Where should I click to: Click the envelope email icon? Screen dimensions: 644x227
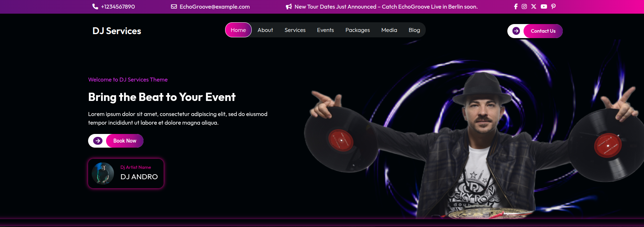click(x=174, y=6)
